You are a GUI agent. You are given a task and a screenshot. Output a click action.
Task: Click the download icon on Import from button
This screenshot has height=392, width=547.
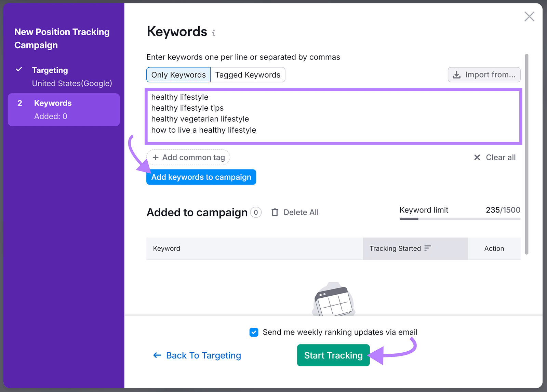click(x=457, y=75)
